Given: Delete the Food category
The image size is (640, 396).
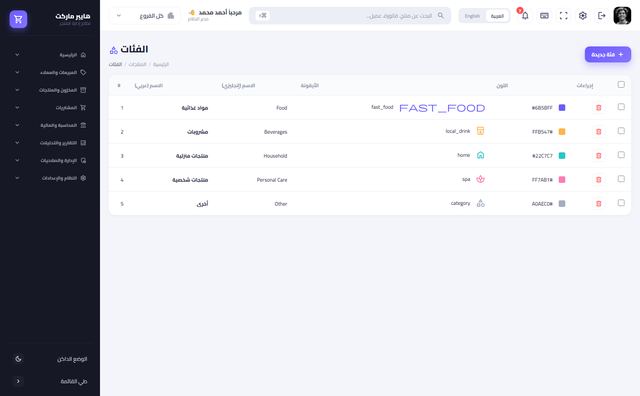Looking at the screenshot, I should pos(599,108).
